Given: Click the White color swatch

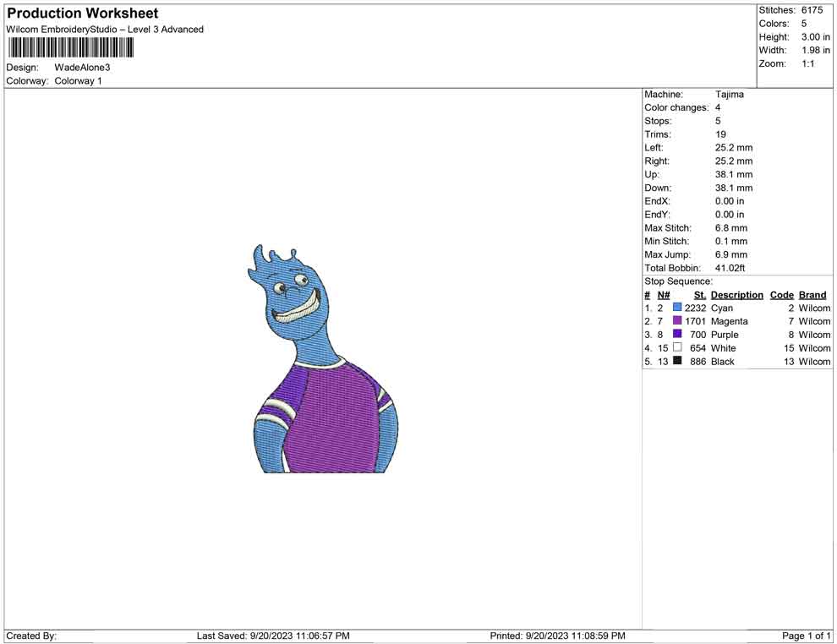Looking at the screenshot, I should click(x=677, y=347).
